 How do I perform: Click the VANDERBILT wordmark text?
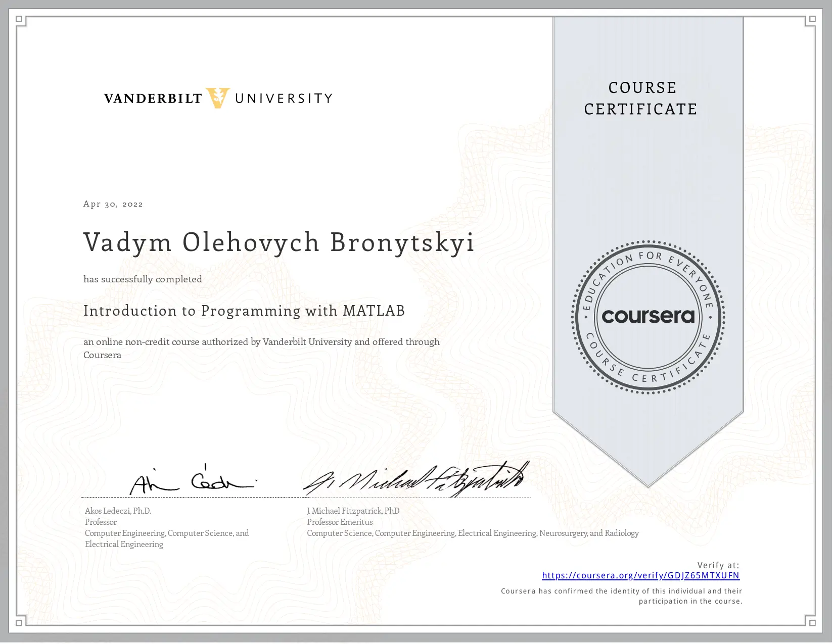[x=153, y=98]
